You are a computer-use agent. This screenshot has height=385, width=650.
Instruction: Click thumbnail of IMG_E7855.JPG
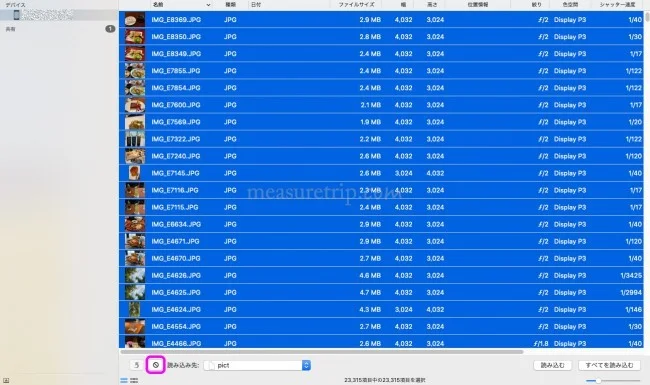[x=135, y=71]
